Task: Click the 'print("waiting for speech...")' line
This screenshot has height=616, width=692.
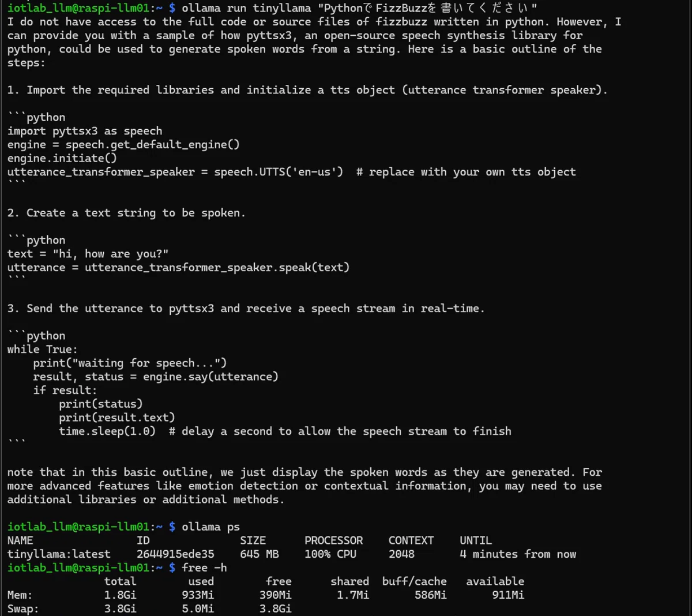Action: [130, 363]
